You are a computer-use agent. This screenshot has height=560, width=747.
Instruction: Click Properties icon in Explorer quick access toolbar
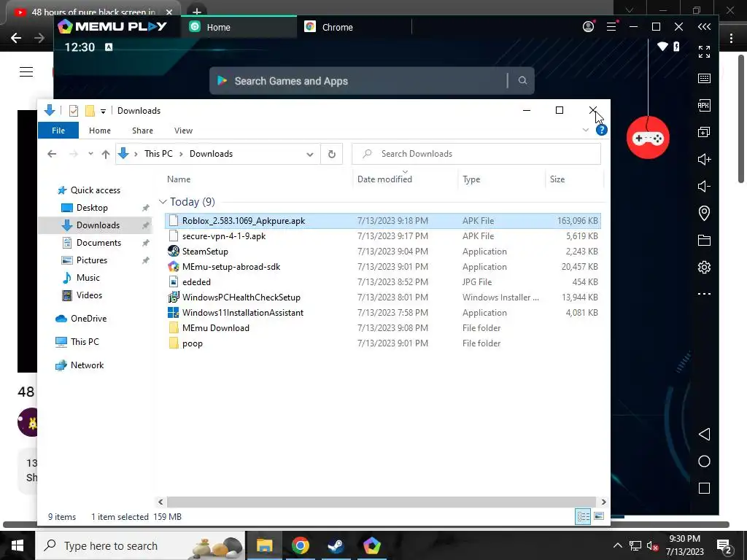[74, 111]
